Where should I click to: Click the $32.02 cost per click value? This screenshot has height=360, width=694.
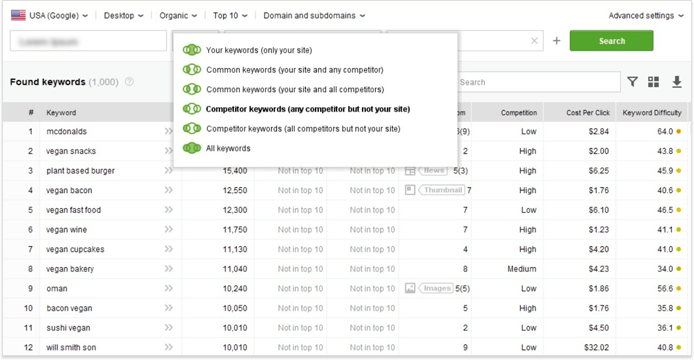[x=596, y=348]
